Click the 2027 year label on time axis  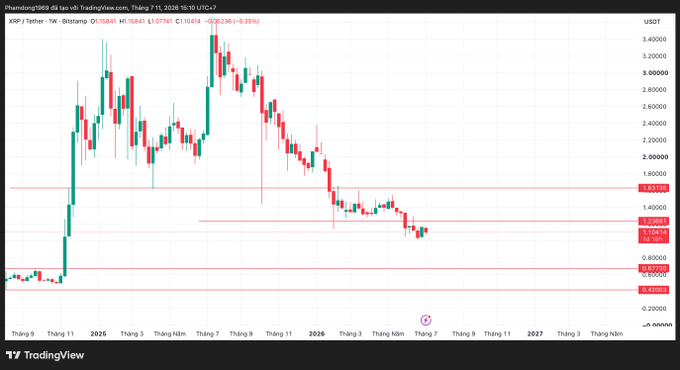[535, 334]
